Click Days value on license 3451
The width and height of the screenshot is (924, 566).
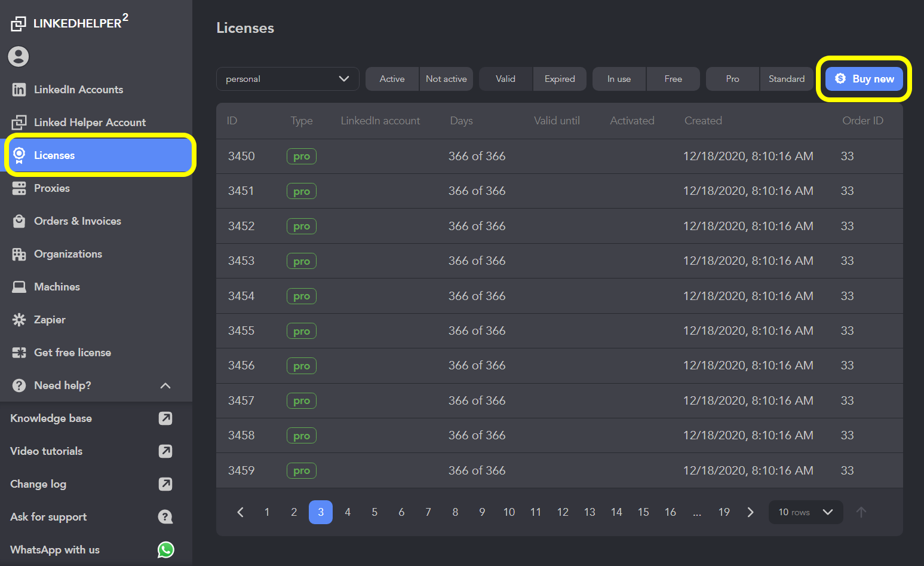477,191
